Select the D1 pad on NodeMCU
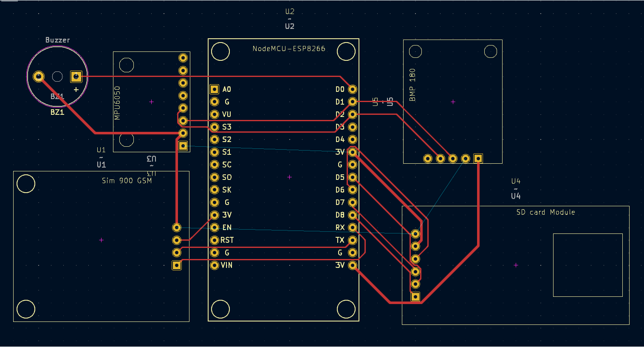644x347 pixels. [x=353, y=102]
